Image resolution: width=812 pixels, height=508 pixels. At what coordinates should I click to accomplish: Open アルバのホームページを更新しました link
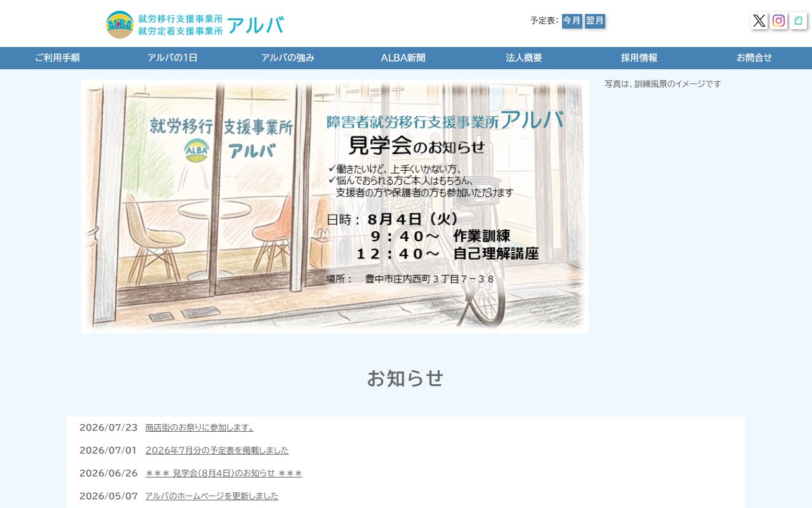tap(212, 496)
